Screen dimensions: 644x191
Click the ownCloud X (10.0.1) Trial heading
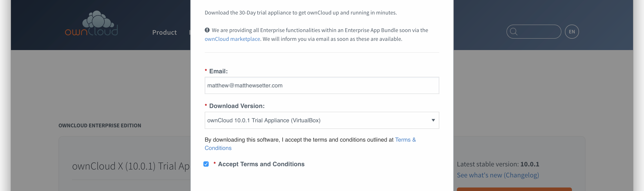(131, 166)
